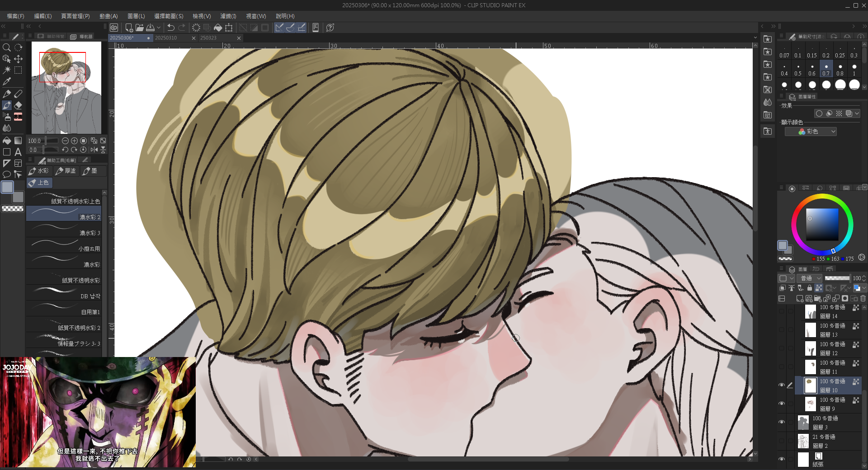Click the Redo arrow in command bar

click(182, 28)
